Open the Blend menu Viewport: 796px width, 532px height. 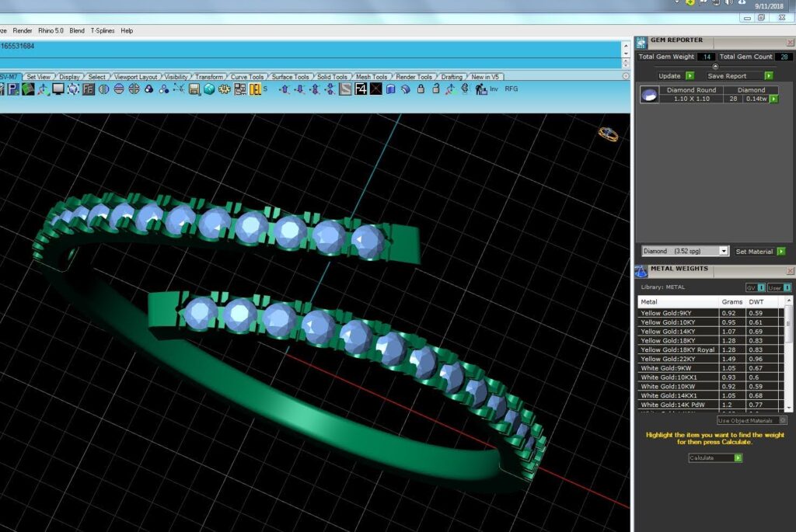77,30
